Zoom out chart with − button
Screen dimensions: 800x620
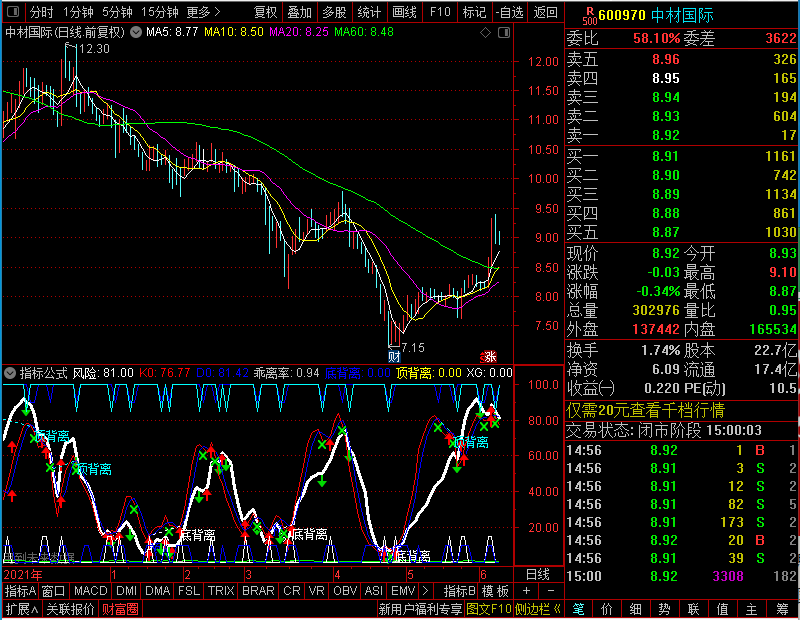point(551,591)
